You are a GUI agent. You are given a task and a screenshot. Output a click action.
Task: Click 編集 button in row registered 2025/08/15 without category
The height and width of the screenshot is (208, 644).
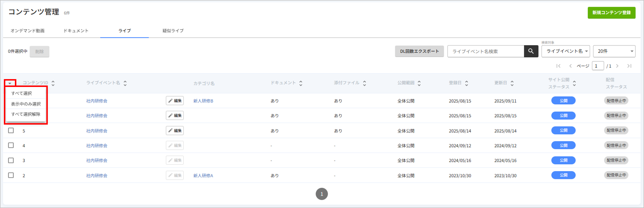174,116
